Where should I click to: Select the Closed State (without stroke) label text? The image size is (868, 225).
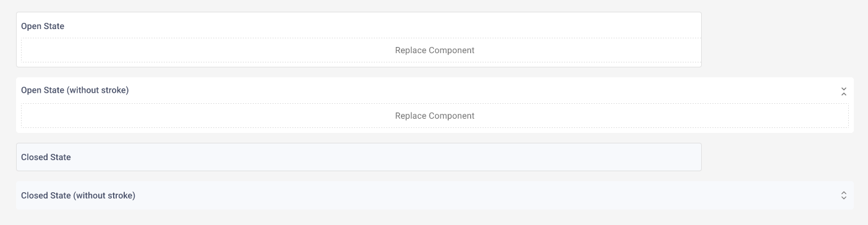click(78, 195)
